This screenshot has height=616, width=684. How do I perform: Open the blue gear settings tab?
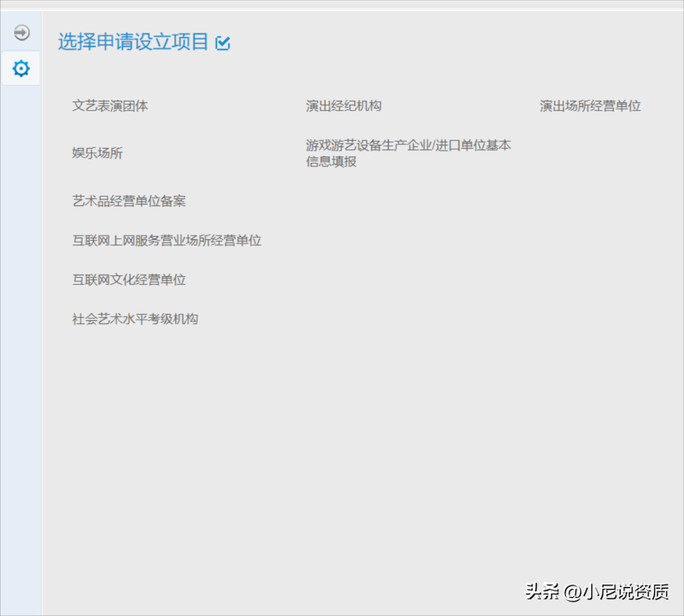click(21, 68)
